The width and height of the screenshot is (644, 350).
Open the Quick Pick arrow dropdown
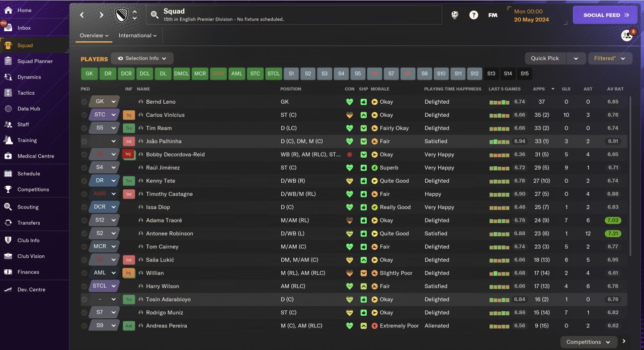576,58
